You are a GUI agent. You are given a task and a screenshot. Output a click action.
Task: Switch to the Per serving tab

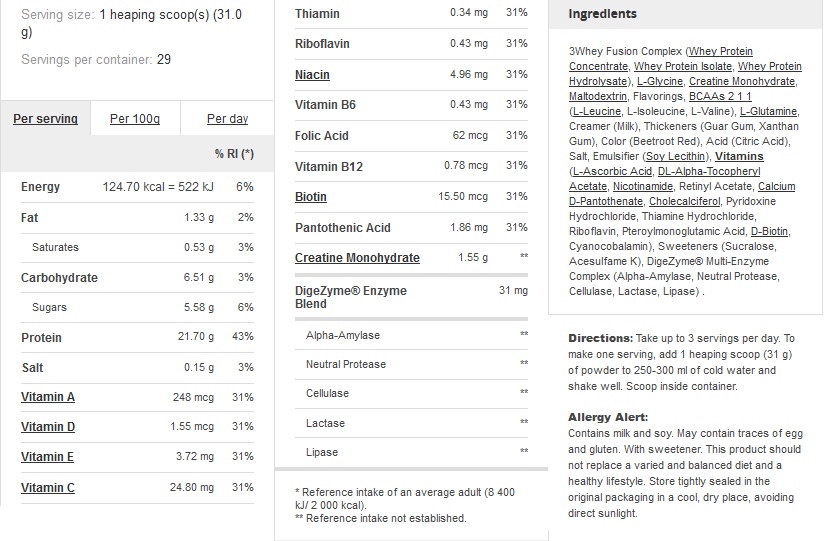[45, 119]
